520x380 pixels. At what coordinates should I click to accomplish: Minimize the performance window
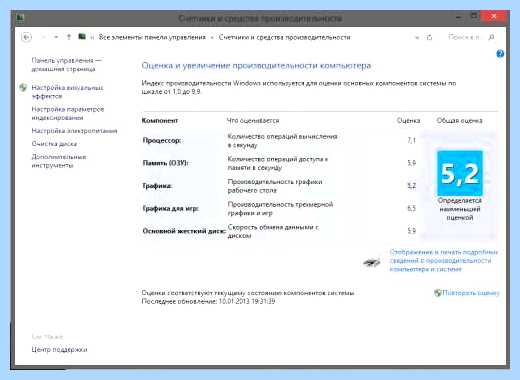(459, 17)
